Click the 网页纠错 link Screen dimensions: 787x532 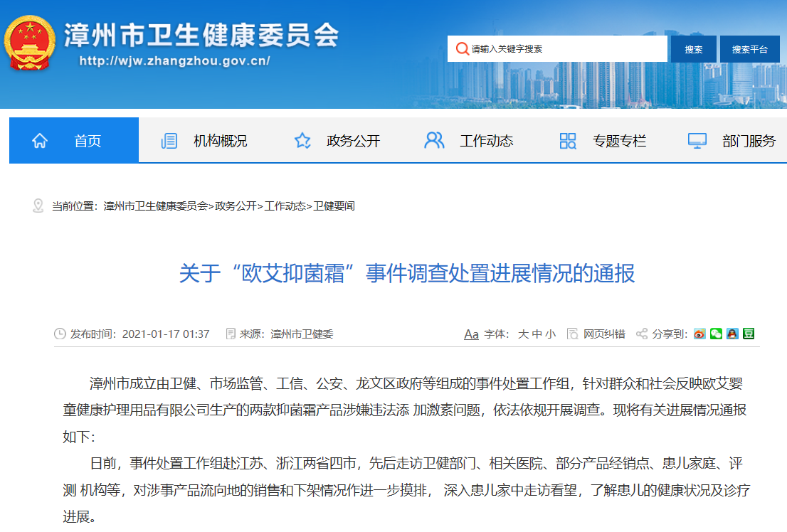point(604,334)
